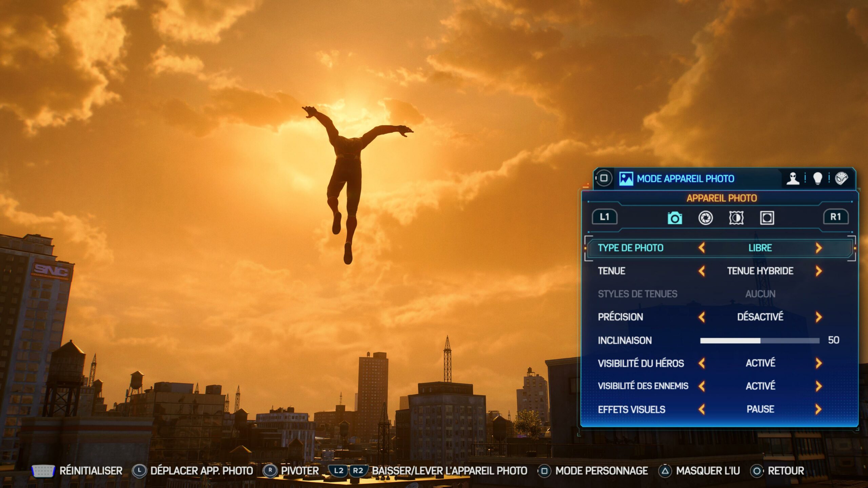Click the Désactivé precision value
The width and height of the screenshot is (868, 488).
tap(760, 317)
